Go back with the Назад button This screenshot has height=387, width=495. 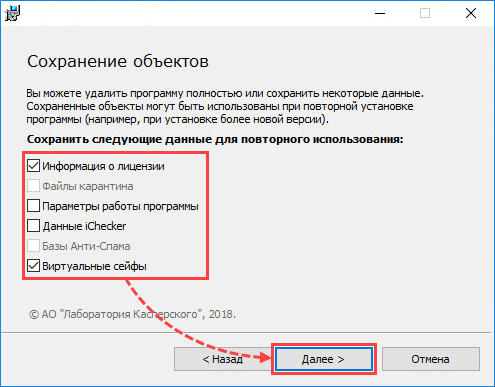(223, 359)
